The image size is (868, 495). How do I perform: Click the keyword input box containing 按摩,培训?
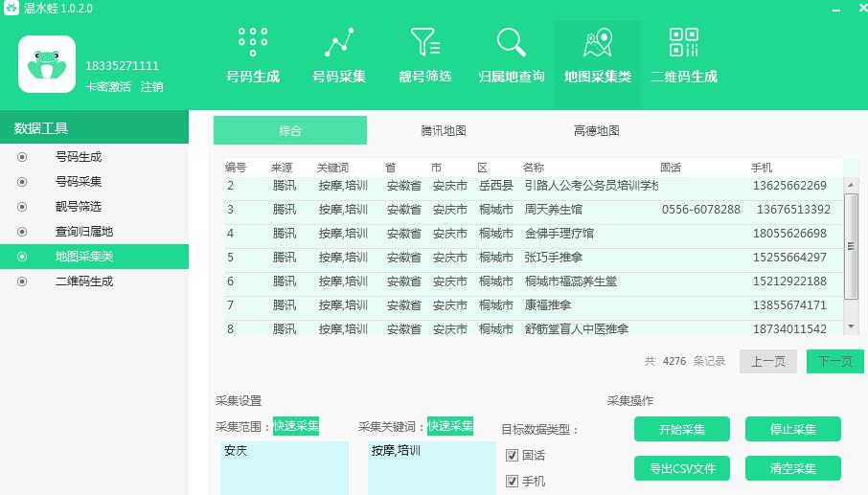(432, 468)
